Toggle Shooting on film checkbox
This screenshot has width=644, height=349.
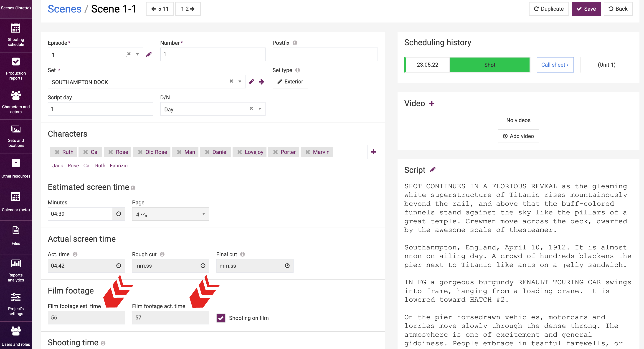point(221,318)
